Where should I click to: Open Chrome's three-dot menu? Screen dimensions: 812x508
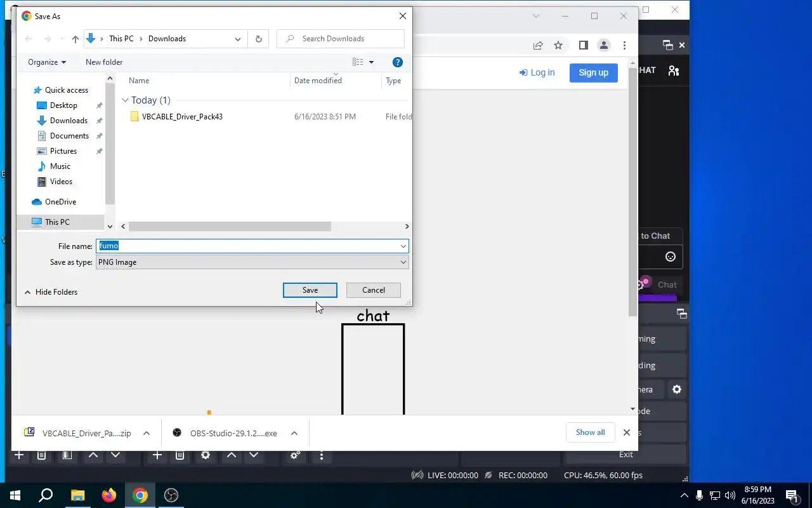pyautogui.click(x=625, y=45)
